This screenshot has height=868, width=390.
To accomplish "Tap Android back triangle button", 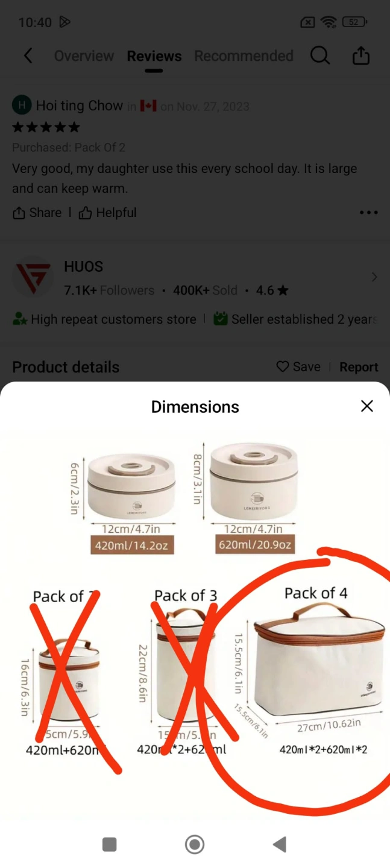I will [280, 844].
